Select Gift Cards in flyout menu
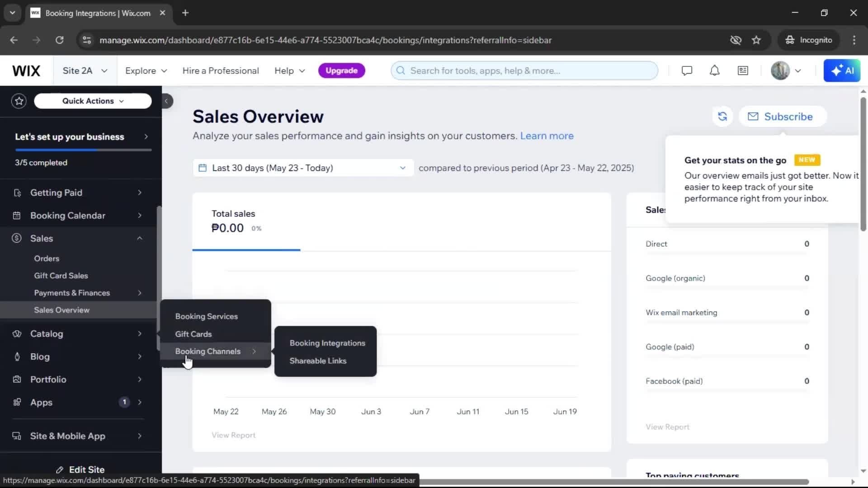 193,334
